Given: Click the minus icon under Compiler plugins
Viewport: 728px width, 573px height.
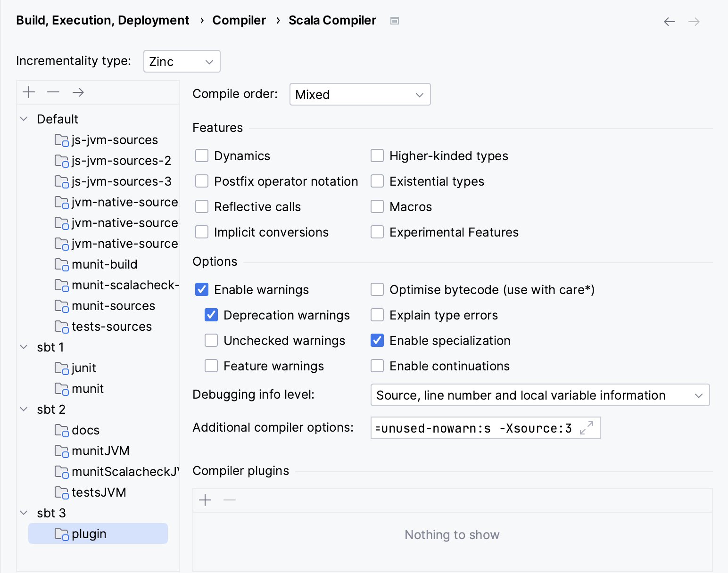Looking at the screenshot, I should pyautogui.click(x=230, y=500).
